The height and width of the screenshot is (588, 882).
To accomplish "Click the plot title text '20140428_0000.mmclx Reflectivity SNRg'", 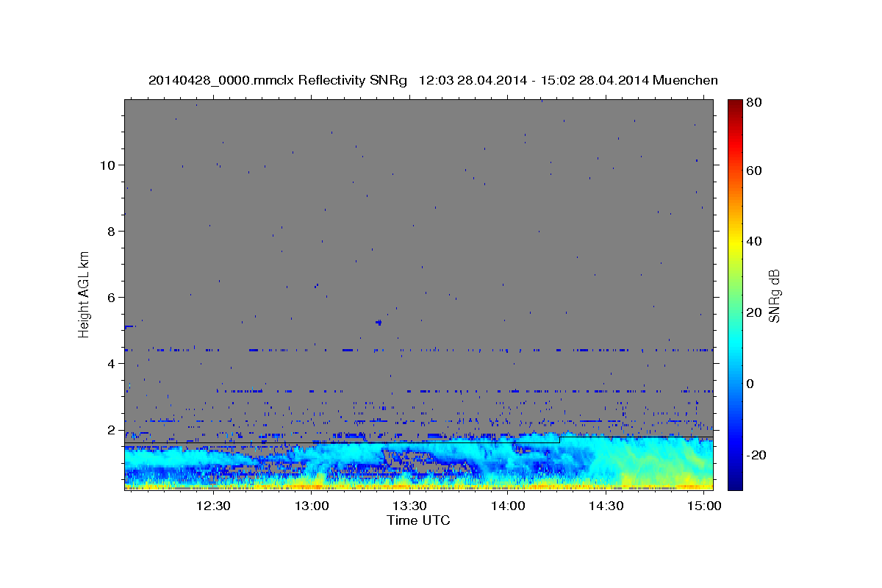I will (x=278, y=80).
